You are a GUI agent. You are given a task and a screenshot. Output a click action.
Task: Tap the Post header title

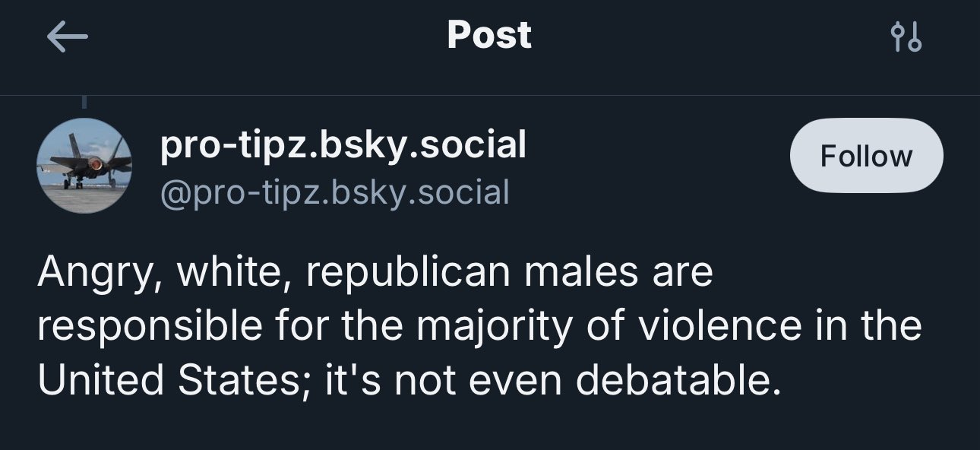489,35
